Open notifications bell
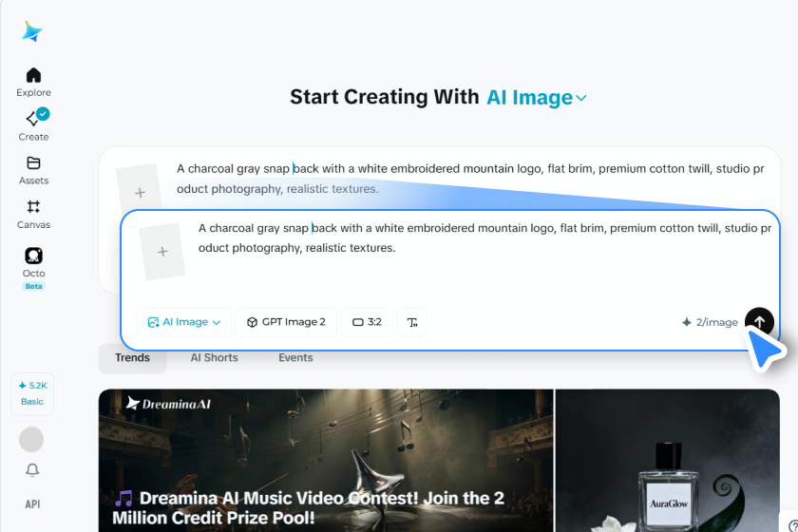The width and height of the screenshot is (798, 532). click(x=32, y=469)
